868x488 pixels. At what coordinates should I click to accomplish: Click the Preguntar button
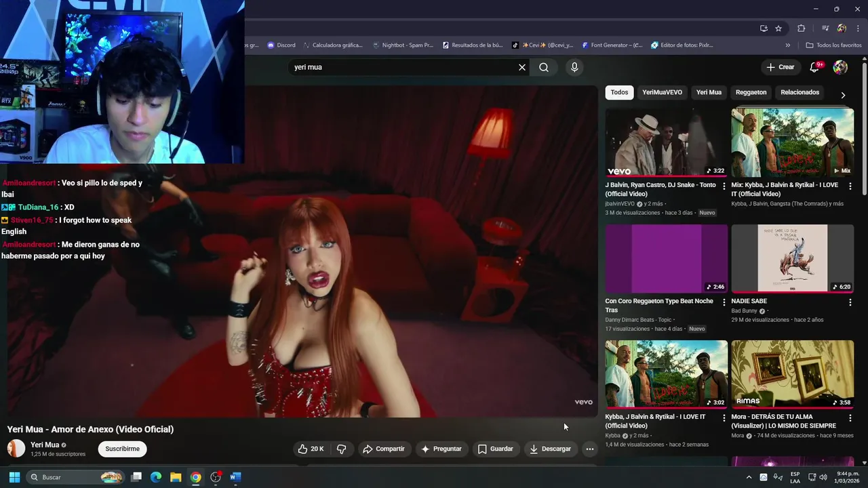(441, 449)
